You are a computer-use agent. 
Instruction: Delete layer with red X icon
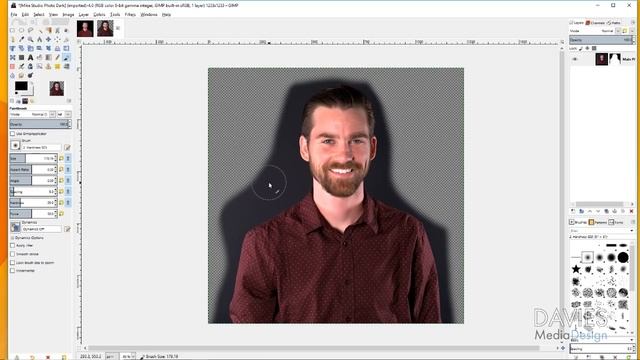[631, 211]
